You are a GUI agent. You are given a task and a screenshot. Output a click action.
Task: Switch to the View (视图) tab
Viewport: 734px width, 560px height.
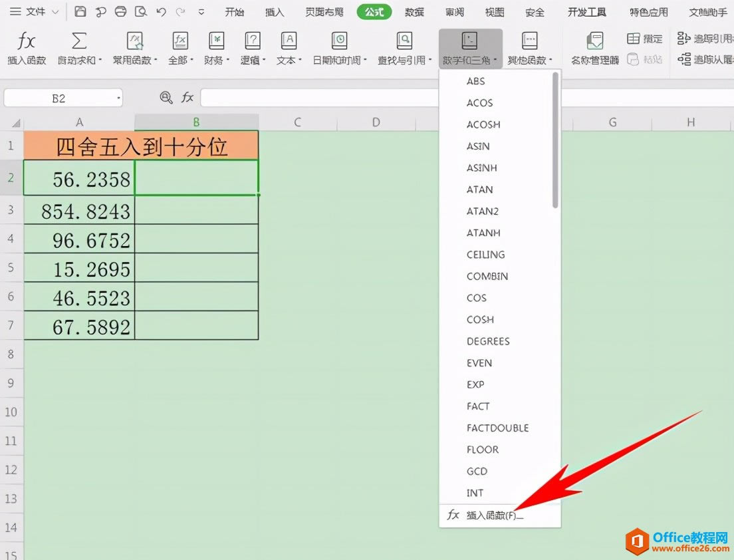[x=495, y=12]
